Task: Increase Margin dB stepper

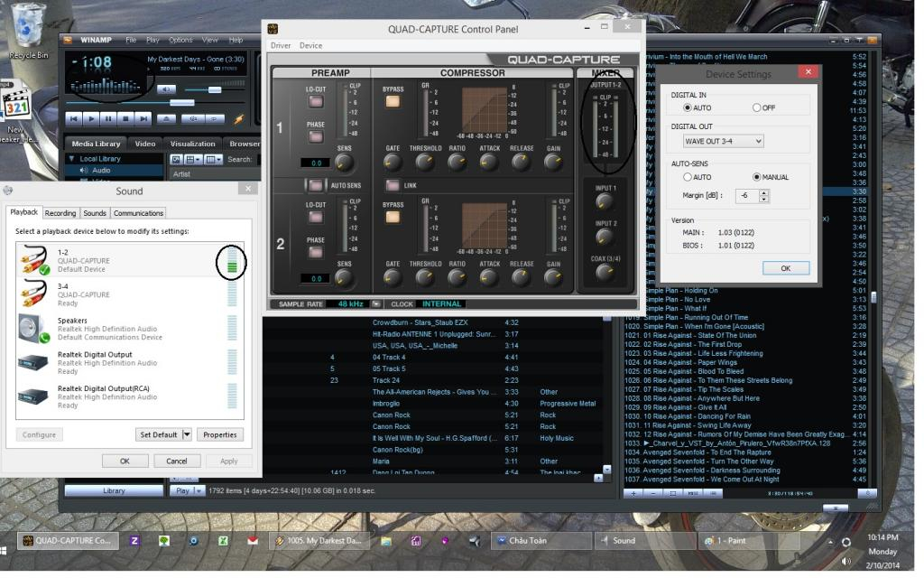Action: (x=763, y=192)
